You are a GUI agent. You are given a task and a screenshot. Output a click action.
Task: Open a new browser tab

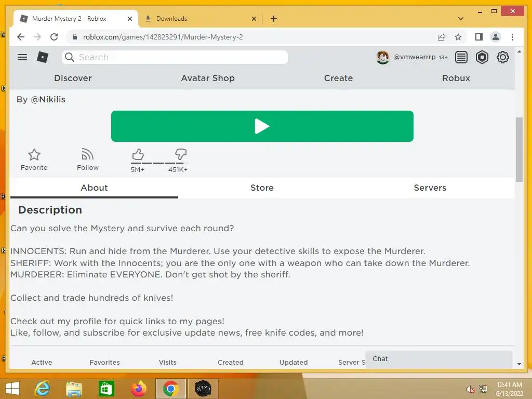click(274, 19)
